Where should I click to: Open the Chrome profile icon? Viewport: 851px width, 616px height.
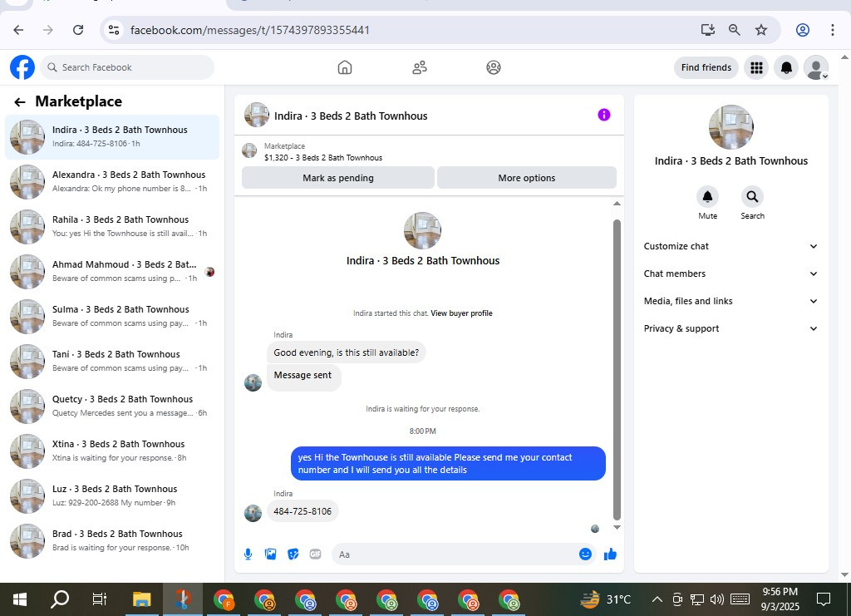tap(803, 30)
